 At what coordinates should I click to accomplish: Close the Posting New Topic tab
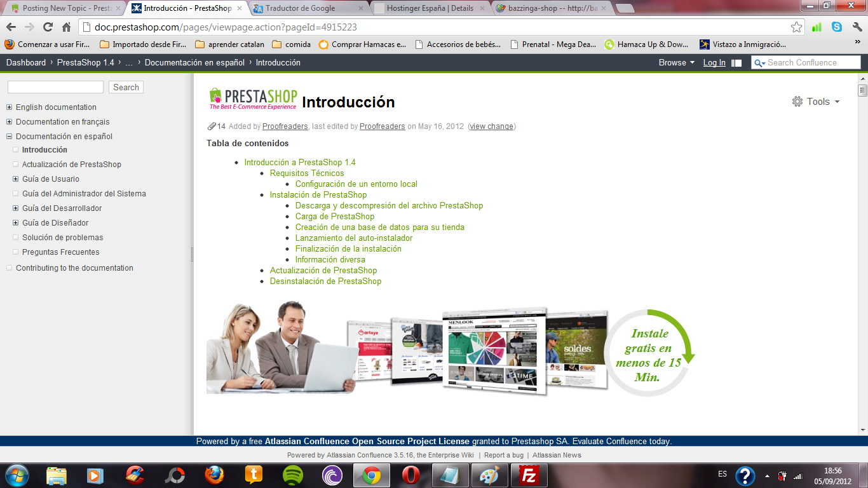tap(118, 8)
